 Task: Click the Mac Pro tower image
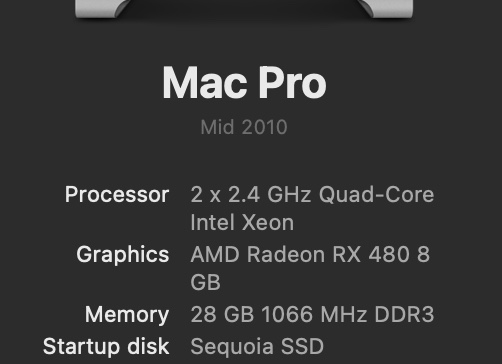[244, 9]
